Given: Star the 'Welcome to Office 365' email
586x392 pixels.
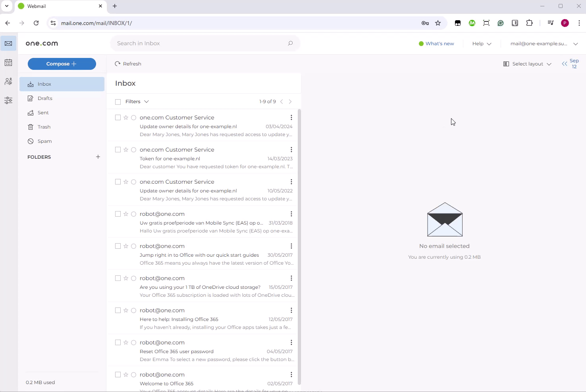Looking at the screenshot, I should tap(125, 375).
